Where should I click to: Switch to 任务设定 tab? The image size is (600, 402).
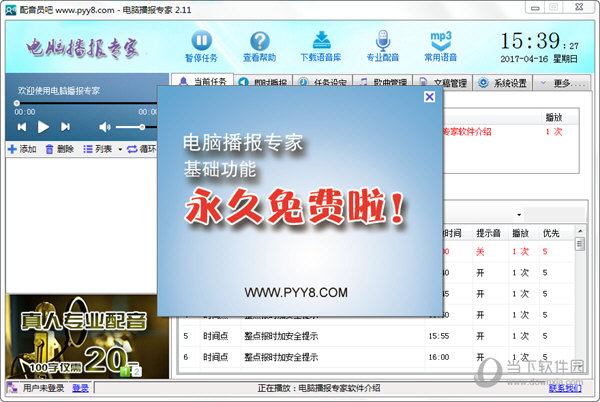[323, 82]
